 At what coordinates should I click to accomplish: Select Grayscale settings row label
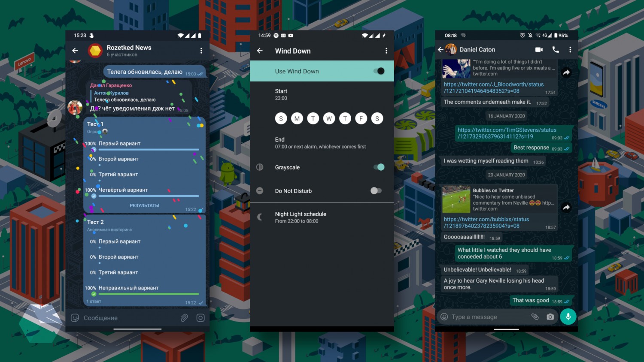coord(287,167)
